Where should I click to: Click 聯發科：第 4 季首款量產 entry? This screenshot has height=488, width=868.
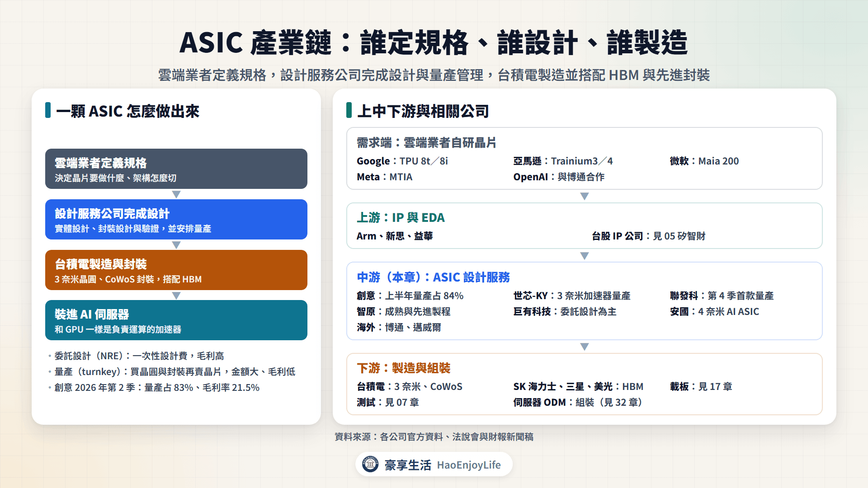[x=722, y=296]
